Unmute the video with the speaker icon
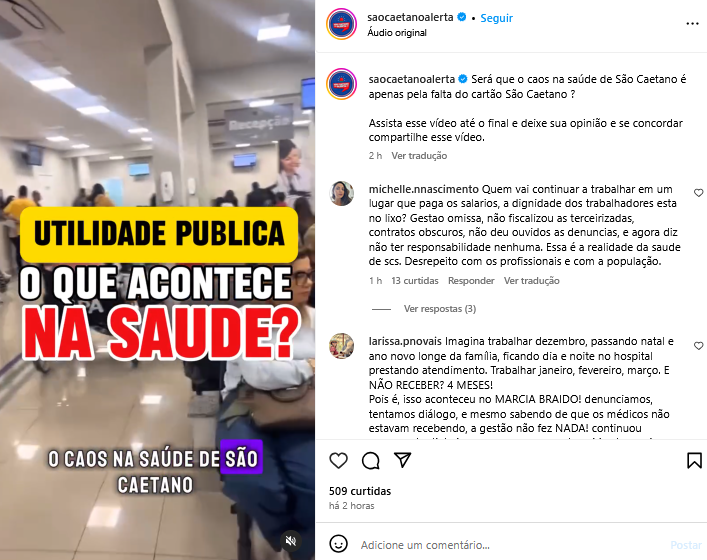The width and height of the screenshot is (707, 560). 291,541
